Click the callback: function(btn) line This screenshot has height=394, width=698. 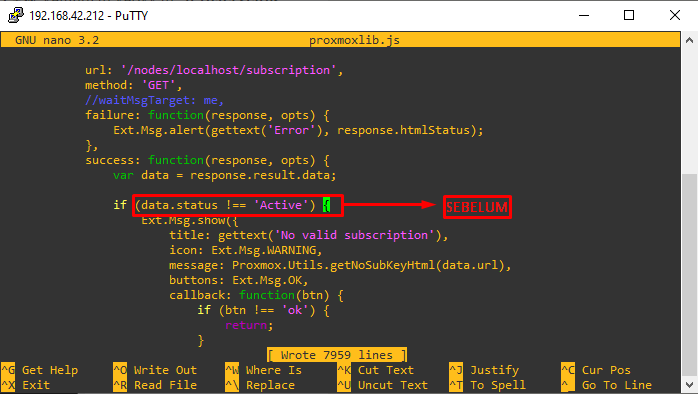[256, 295]
